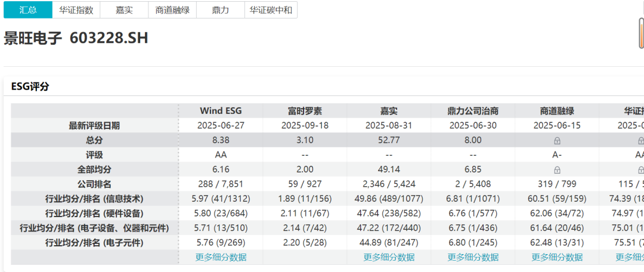
Task: Select the cell 60.51 (59/159)
Action: [x=557, y=199]
